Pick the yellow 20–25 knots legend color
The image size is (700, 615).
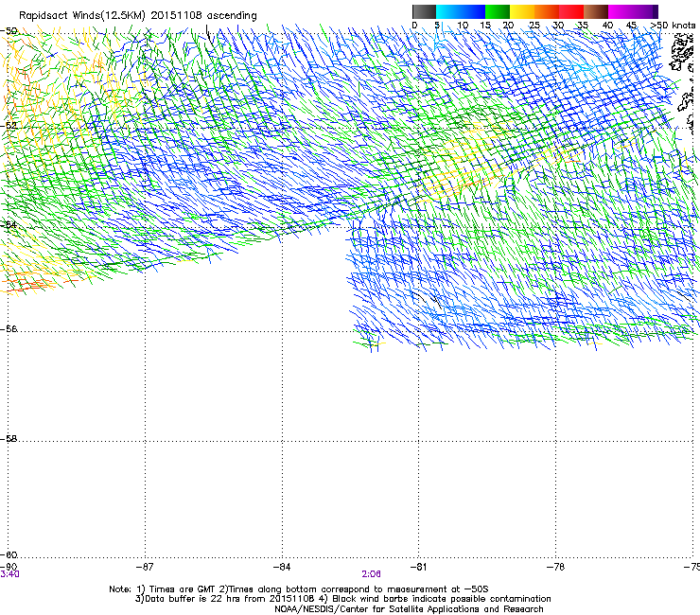point(522,11)
